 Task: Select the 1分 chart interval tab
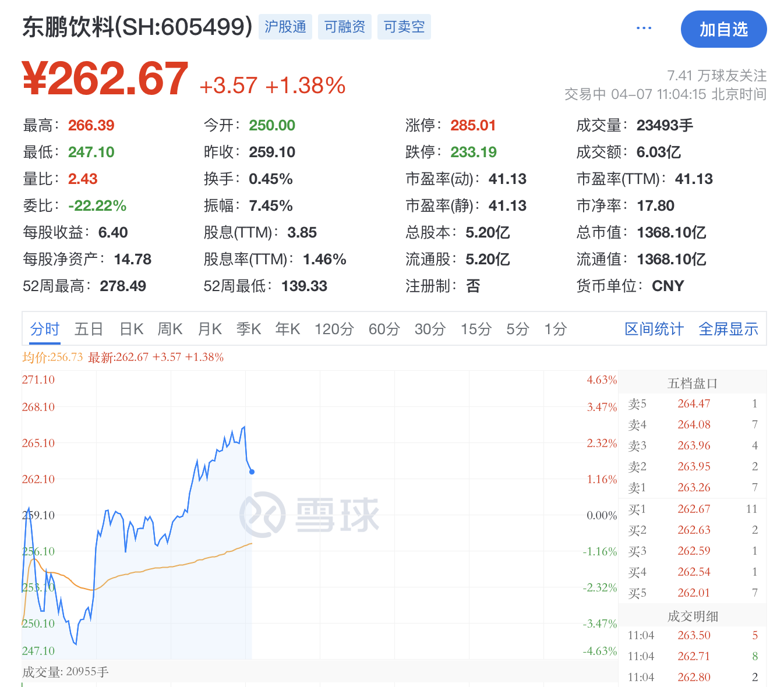click(x=556, y=329)
